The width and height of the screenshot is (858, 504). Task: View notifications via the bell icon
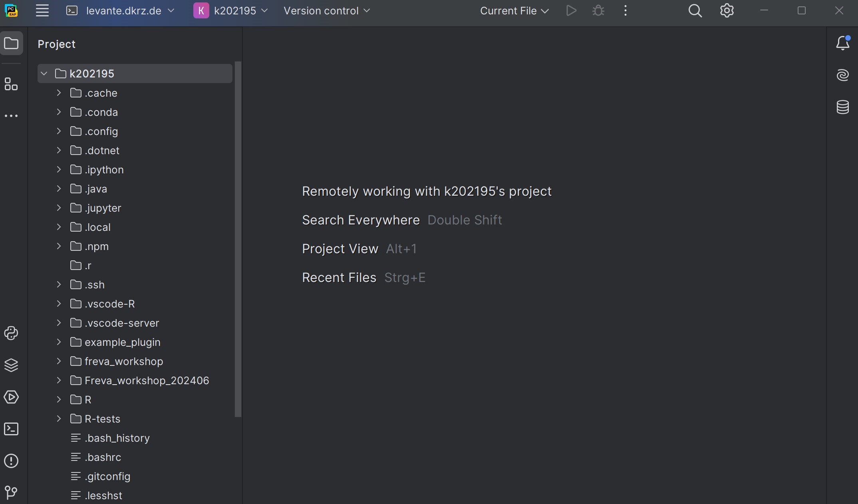click(843, 43)
